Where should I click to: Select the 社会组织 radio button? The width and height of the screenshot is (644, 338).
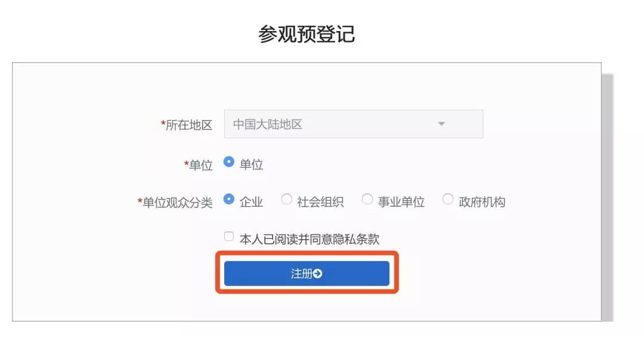[x=287, y=199]
